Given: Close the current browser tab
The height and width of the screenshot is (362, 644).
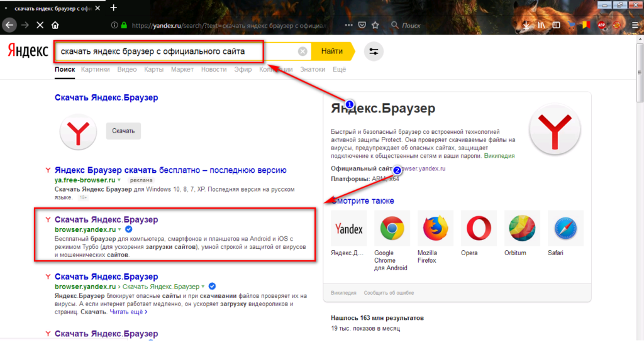Looking at the screenshot, I should coord(97,8).
